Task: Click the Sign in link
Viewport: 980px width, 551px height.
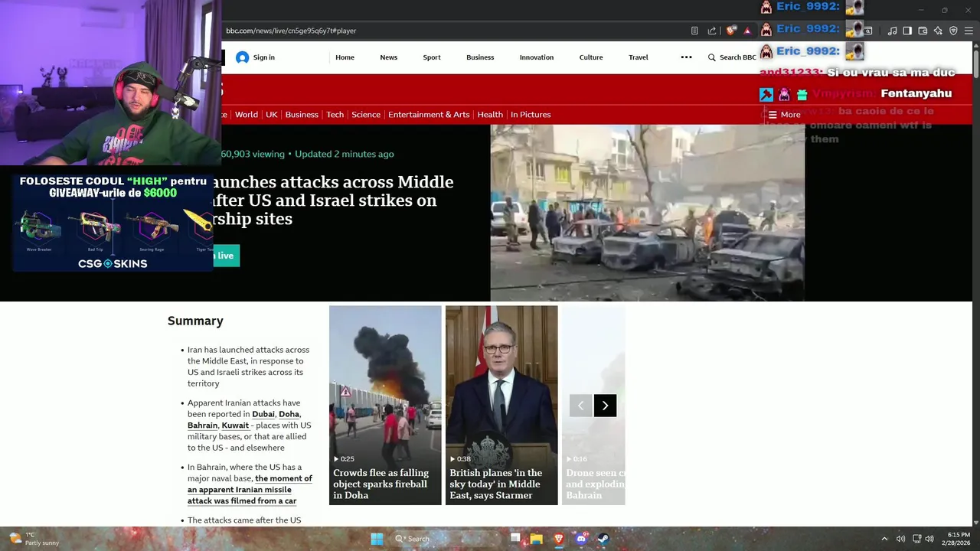Action: 264,57
